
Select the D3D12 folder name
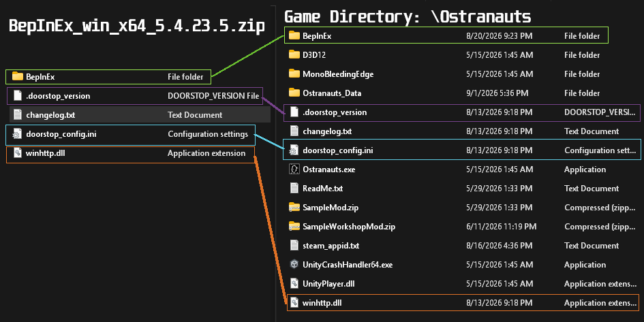[x=314, y=55]
